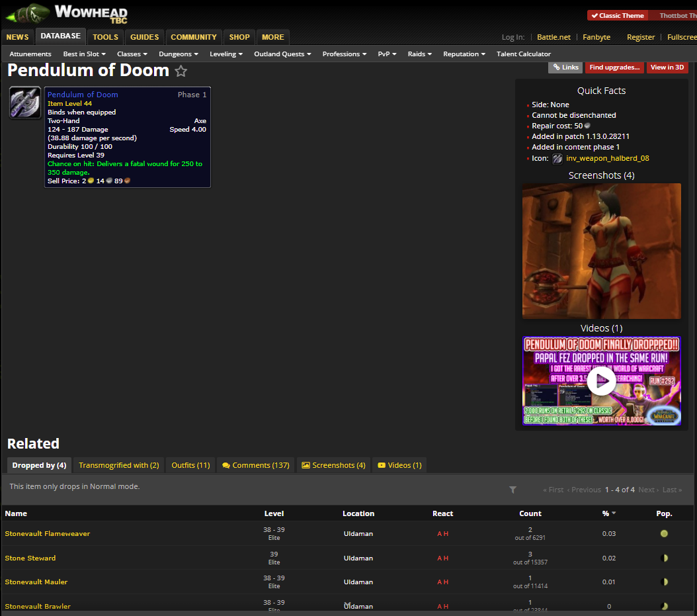Open the Reputation dropdown menu

(x=464, y=54)
